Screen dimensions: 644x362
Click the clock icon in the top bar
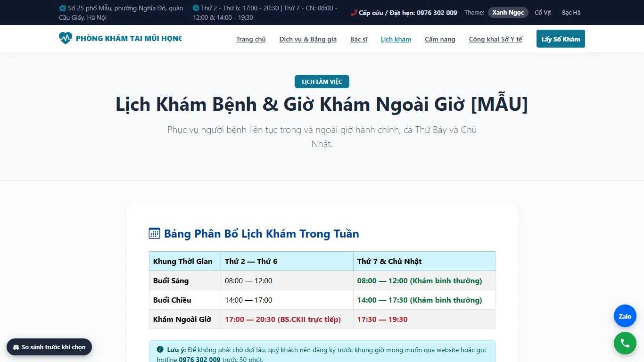click(196, 8)
